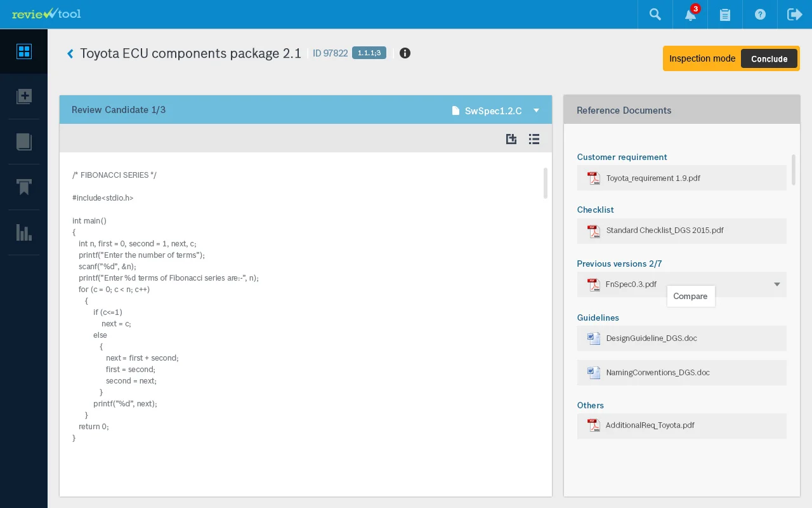Screen dimensions: 812x508
Task: Open NamingConventions_DGS.doc document
Action: click(x=682, y=373)
